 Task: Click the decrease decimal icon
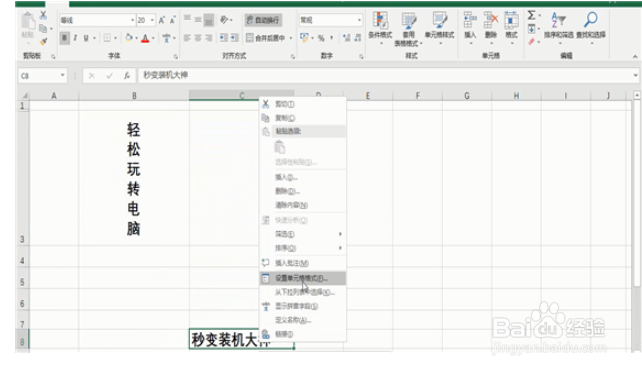click(358, 38)
